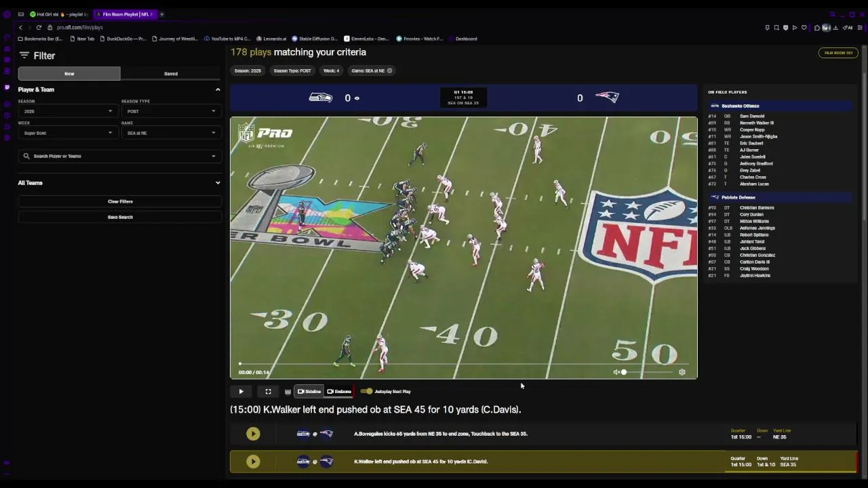868x488 pixels.
Task: Click the Seahawks logo on the scoreboard
Action: click(321, 98)
